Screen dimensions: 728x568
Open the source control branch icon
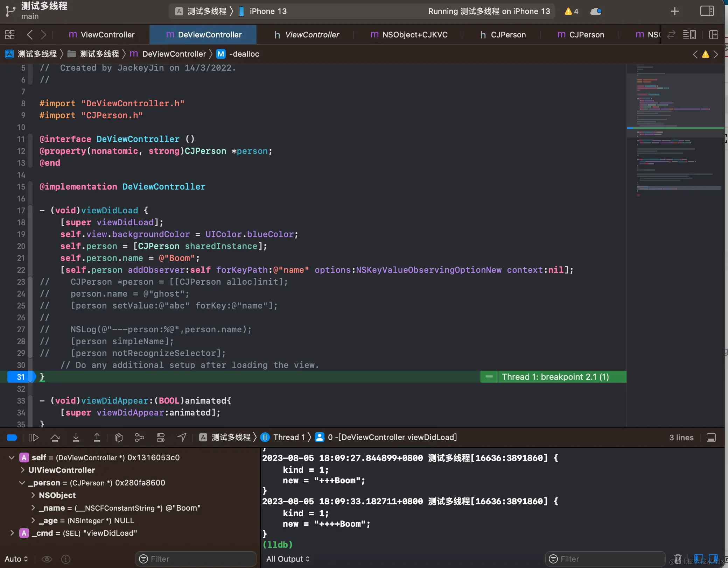tap(10, 12)
